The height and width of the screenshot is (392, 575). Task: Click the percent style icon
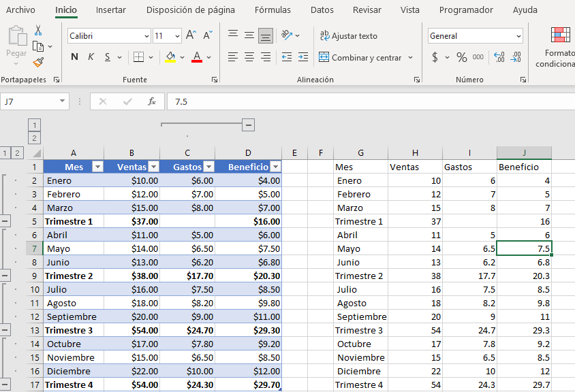462,57
